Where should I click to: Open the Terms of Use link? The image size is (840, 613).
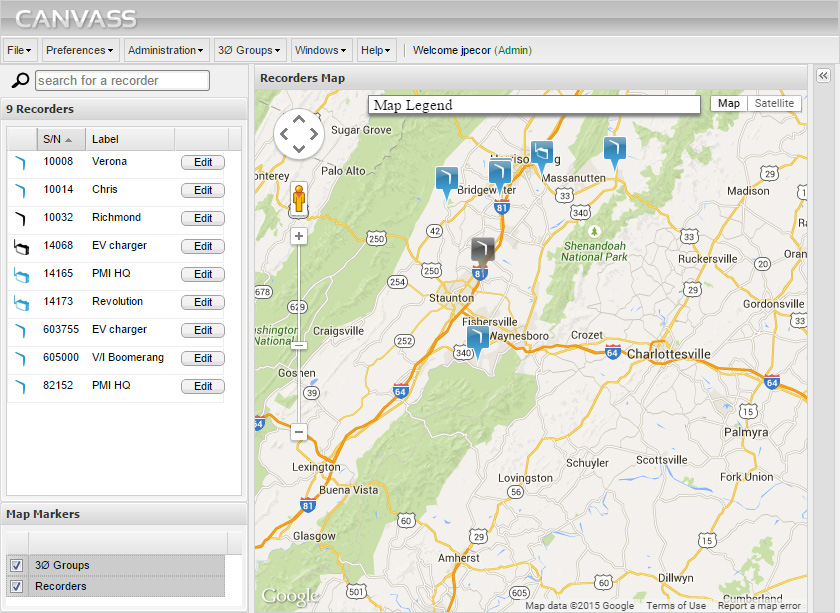coord(676,605)
